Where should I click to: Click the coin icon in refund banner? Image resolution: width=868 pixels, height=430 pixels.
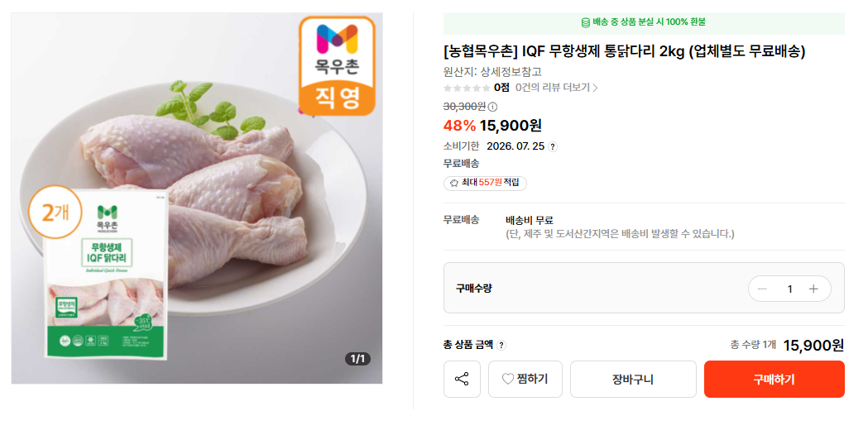tap(585, 22)
